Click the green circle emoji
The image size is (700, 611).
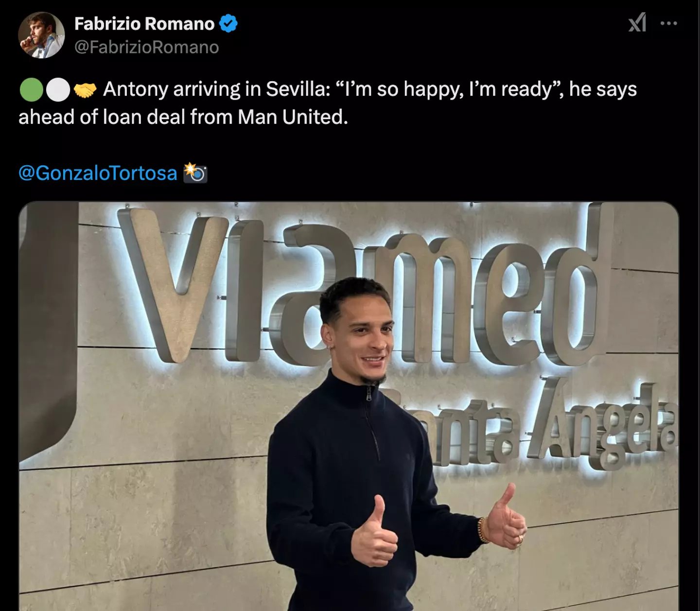pos(31,89)
